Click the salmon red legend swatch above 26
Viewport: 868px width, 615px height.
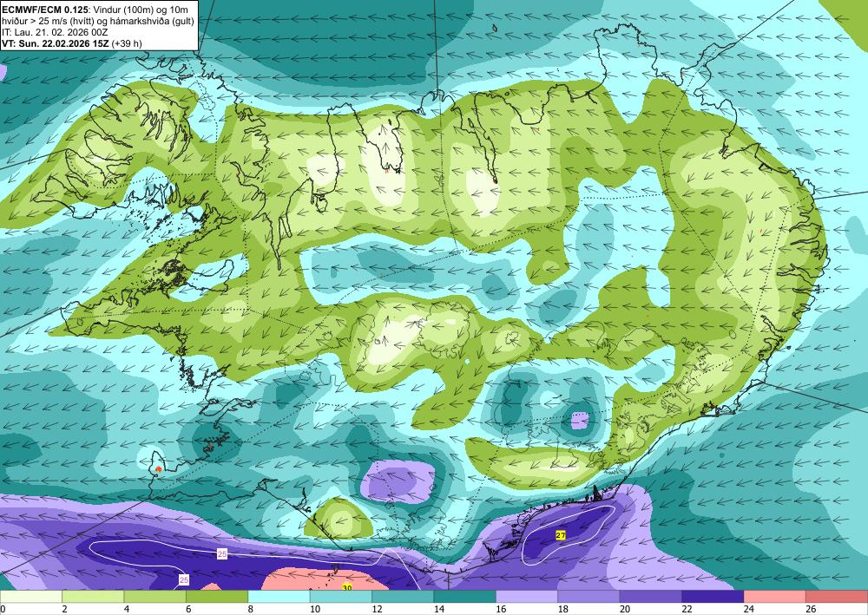click(837, 597)
